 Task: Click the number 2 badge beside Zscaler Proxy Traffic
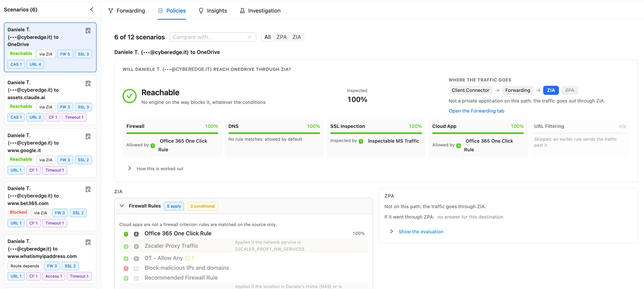point(126,246)
